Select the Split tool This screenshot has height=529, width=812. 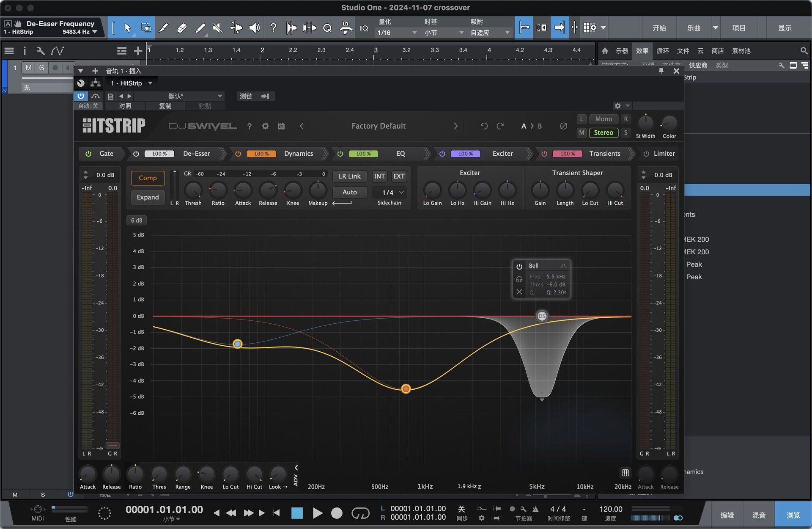[x=163, y=28]
